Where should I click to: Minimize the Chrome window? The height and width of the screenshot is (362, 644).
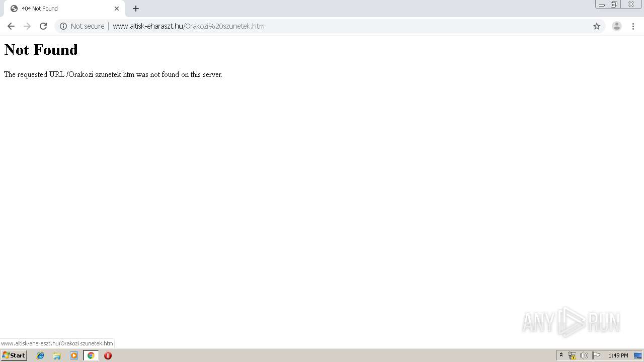602,5
